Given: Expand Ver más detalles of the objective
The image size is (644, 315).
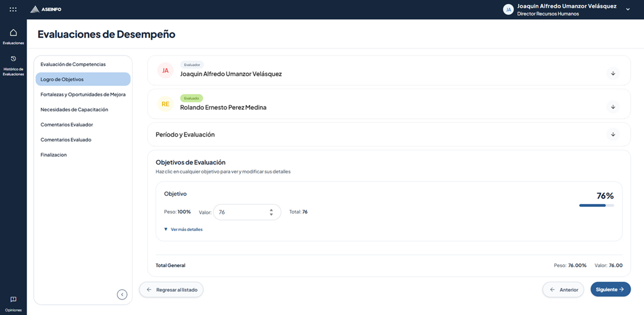Looking at the screenshot, I should (183, 229).
